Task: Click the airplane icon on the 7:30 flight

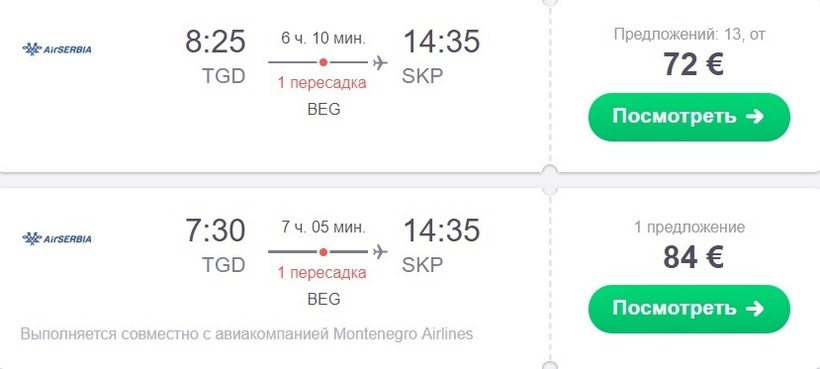Action: tap(380, 251)
